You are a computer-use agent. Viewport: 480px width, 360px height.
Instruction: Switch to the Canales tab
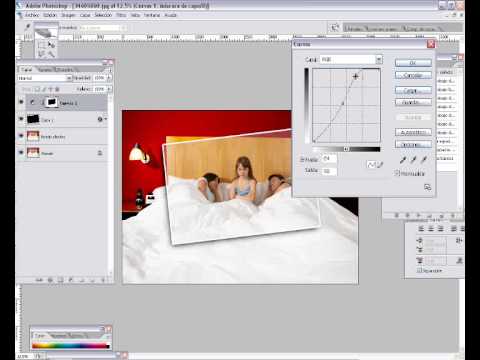pyautogui.click(x=45, y=70)
